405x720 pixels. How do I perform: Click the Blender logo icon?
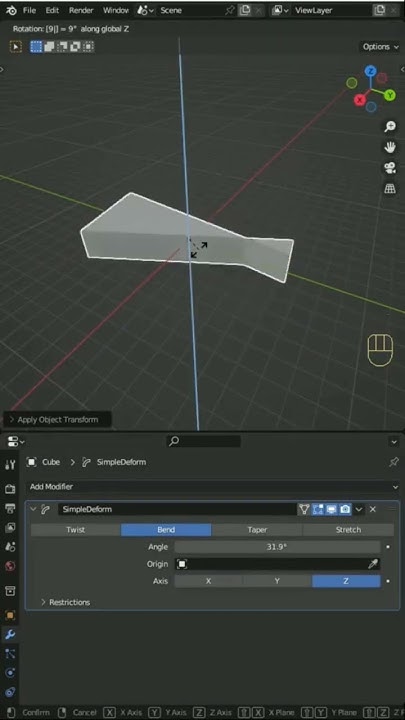click(9, 10)
